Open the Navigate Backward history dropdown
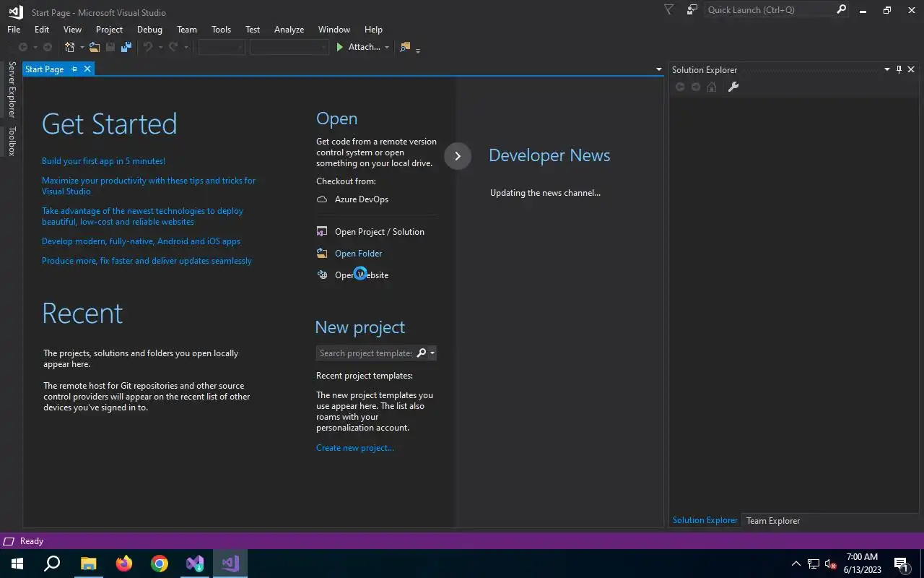The image size is (924, 578). (35, 48)
